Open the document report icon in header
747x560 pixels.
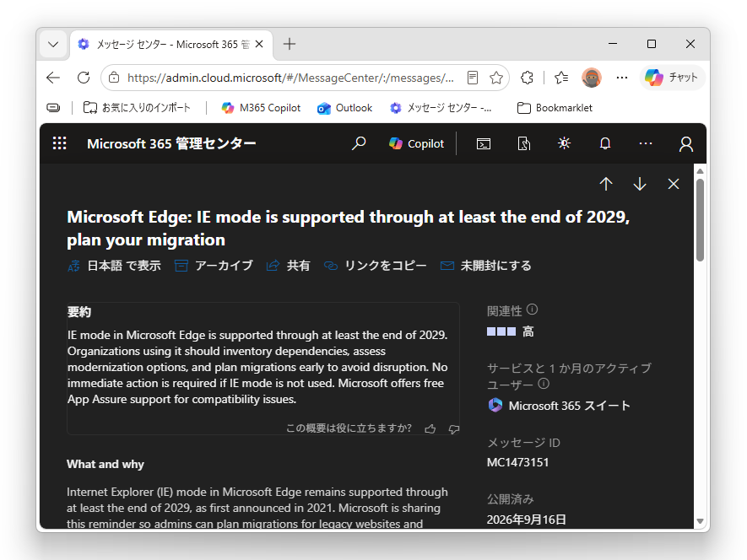523,143
